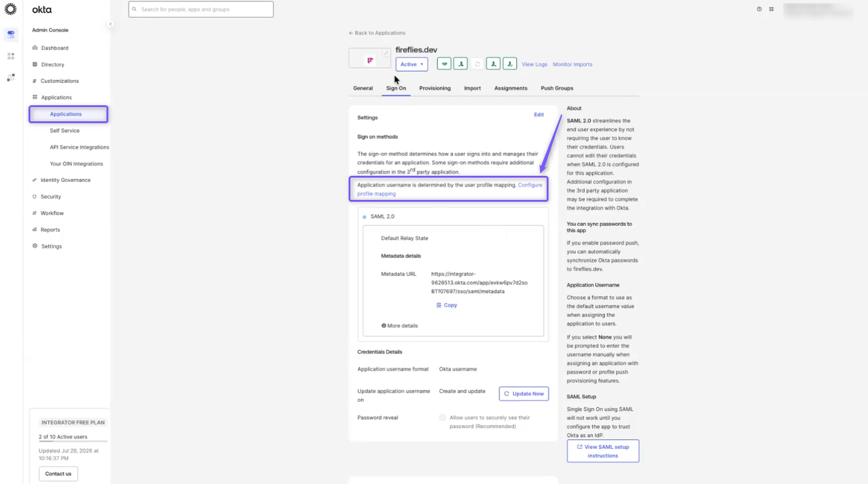
Task: Open the toggle-style icon in the left rail
Action: pos(11,35)
